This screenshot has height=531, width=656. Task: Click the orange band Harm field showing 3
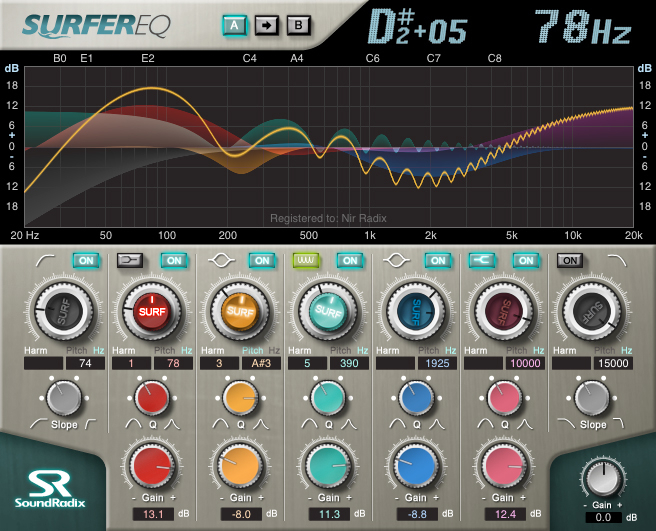pyautogui.click(x=219, y=363)
